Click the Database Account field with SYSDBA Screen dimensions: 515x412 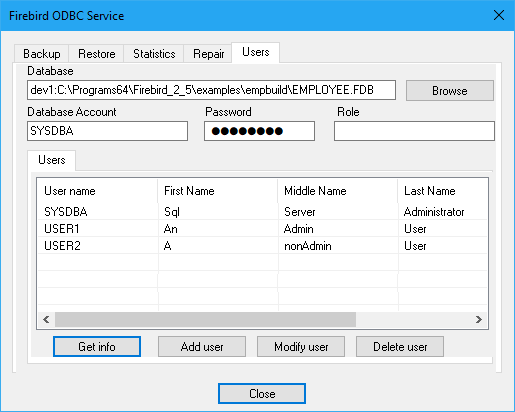coord(107,131)
